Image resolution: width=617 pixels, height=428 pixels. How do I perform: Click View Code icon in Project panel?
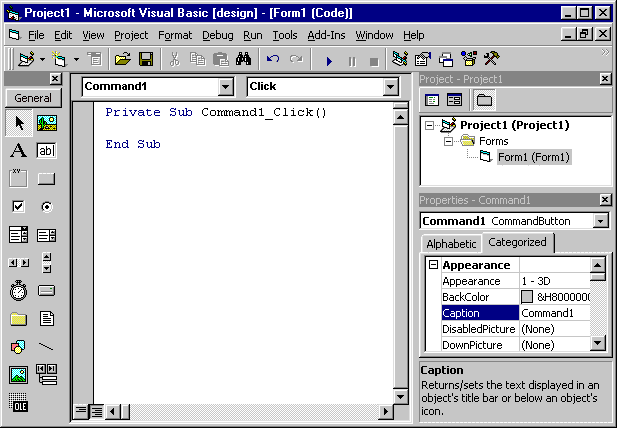432,100
